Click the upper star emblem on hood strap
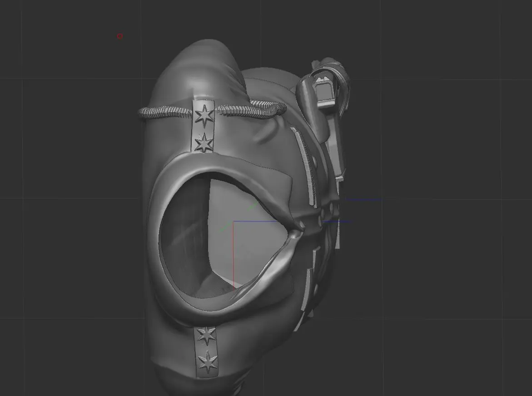The width and height of the screenshot is (532, 396). [204, 115]
